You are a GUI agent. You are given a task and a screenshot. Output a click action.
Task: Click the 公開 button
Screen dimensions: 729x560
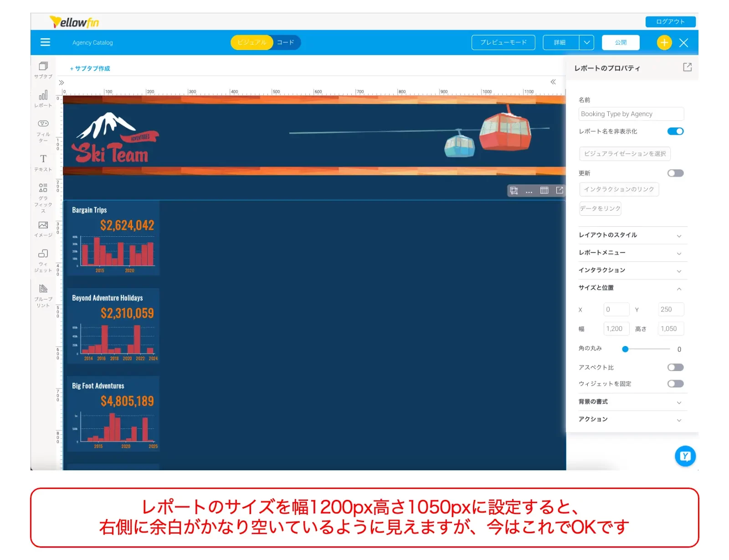(621, 42)
